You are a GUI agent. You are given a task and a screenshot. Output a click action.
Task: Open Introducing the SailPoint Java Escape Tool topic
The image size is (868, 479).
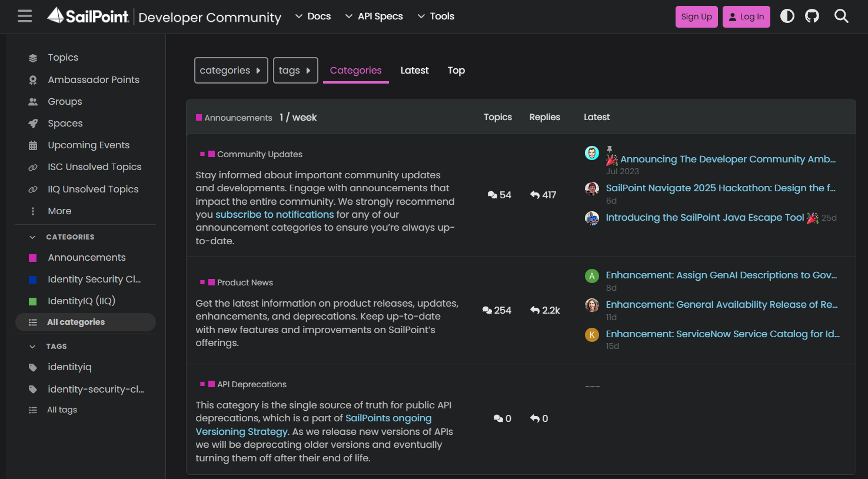tap(705, 217)
